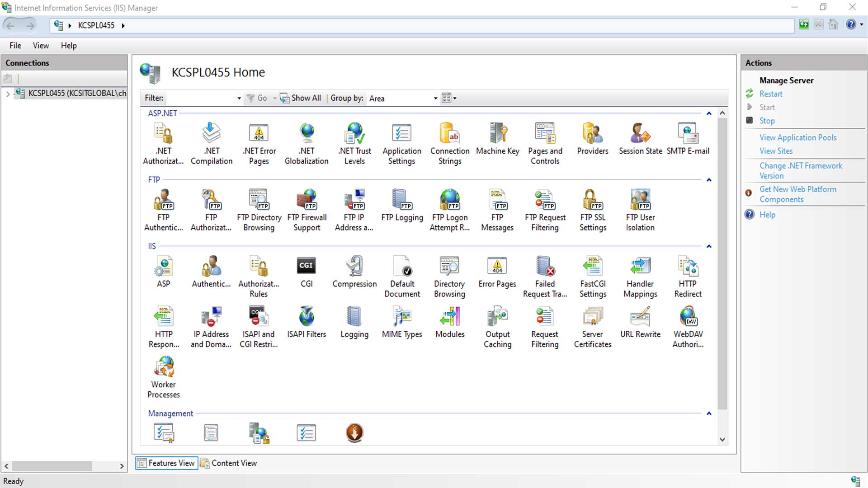868x488 pixels.
Task: Open Connection Strings feature
Action: tap(450, 144)
